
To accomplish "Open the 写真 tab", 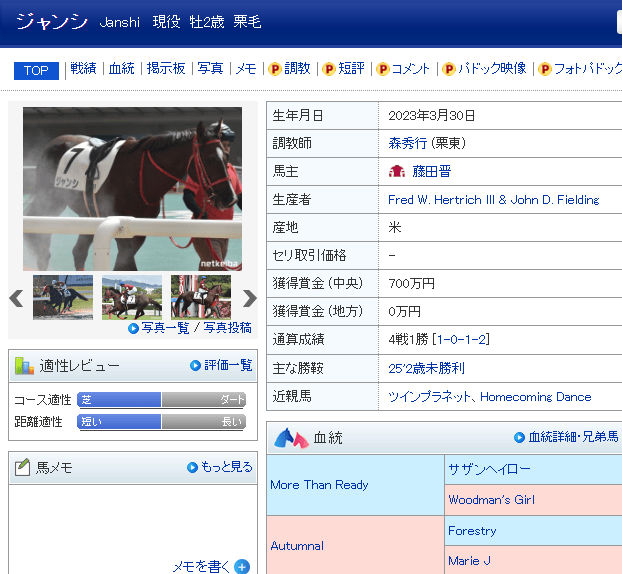I will tap(210, 69).
